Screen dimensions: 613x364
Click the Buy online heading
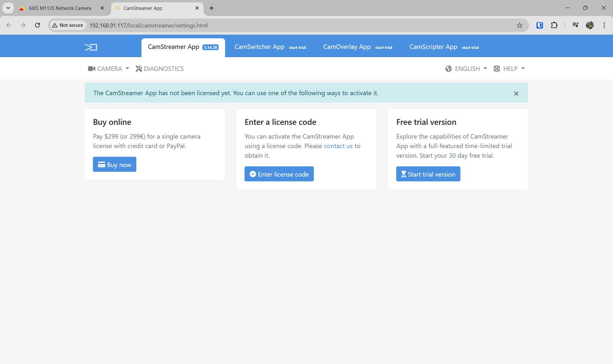[x=112, y=122]
